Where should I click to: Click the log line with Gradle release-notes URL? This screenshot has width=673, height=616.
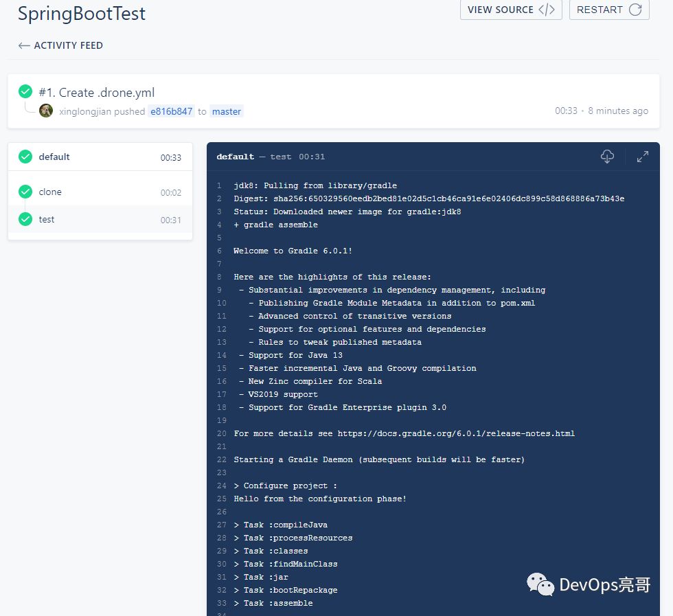click(404, 433)
